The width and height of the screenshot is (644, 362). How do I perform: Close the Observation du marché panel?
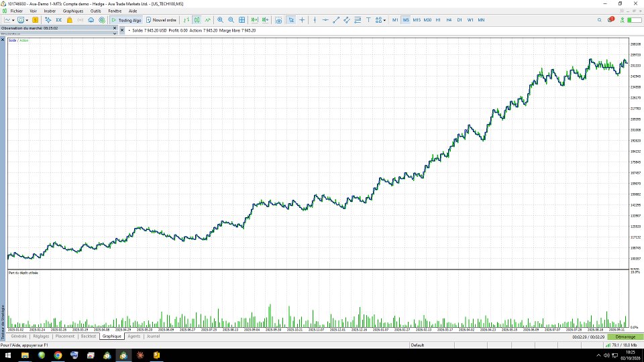pyautogui.click(x=115, y=28)
